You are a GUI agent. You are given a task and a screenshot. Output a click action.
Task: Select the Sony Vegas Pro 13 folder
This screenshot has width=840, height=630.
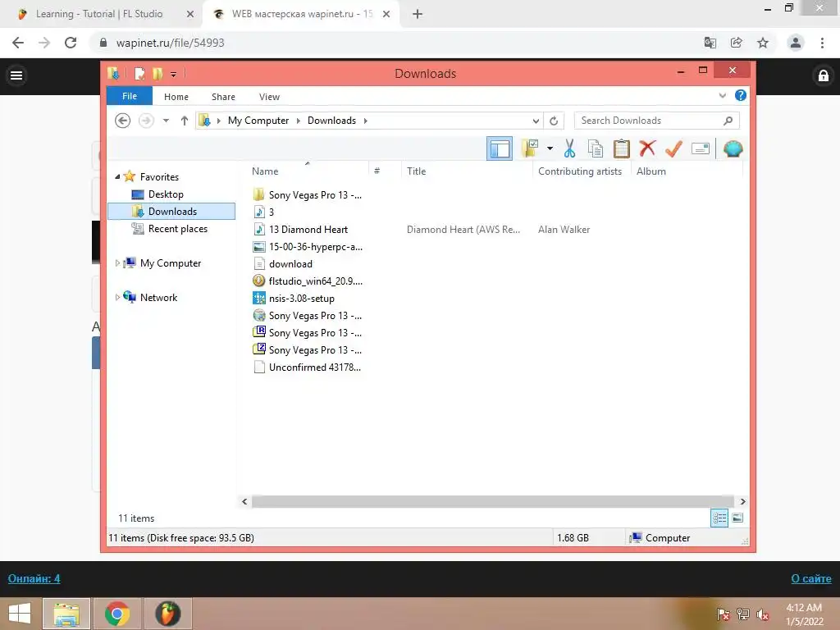click(x=308, y=195)
